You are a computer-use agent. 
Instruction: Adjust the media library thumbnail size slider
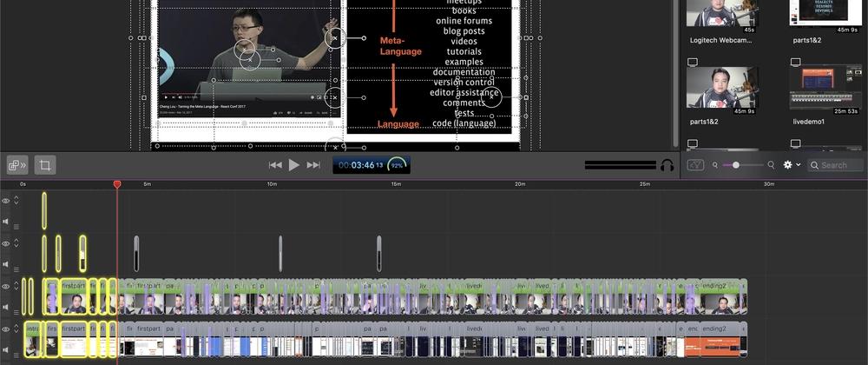click(x=742, y=165)
